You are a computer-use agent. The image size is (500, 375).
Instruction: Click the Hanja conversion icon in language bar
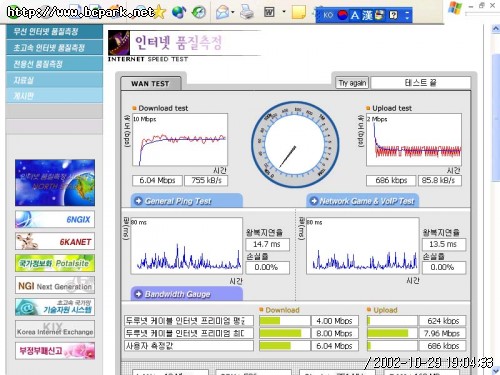(367, 15)
